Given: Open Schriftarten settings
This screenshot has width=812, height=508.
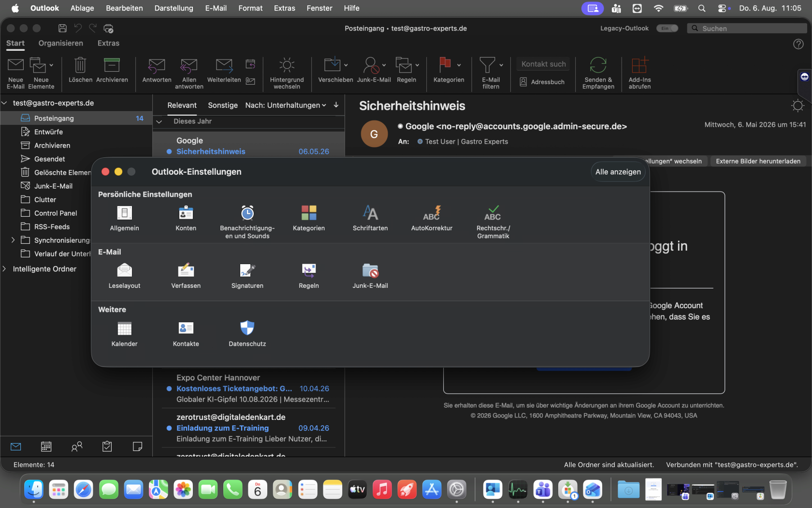Looking at the screenshot, I should click(x=370, y=218).
